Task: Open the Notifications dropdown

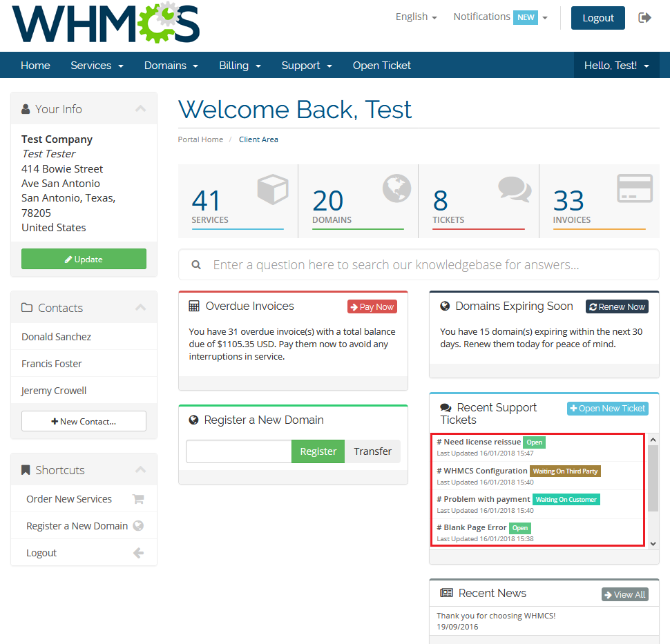Action: tap(500, 17)
